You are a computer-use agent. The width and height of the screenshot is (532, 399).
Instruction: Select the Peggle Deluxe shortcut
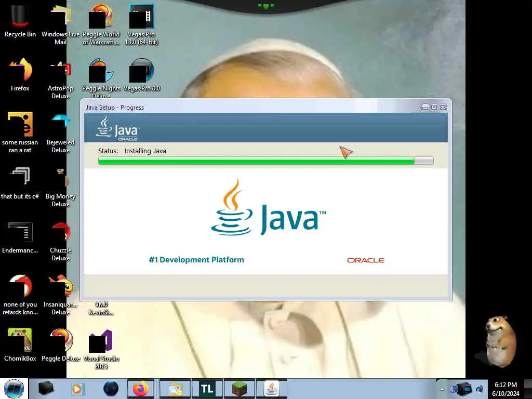(x=60, y=344)
